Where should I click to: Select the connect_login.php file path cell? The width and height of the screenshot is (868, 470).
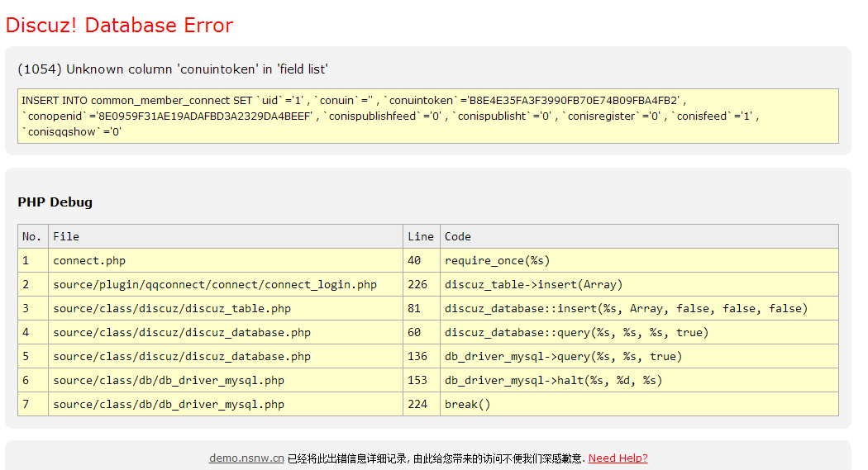click(x=226, y=284)
